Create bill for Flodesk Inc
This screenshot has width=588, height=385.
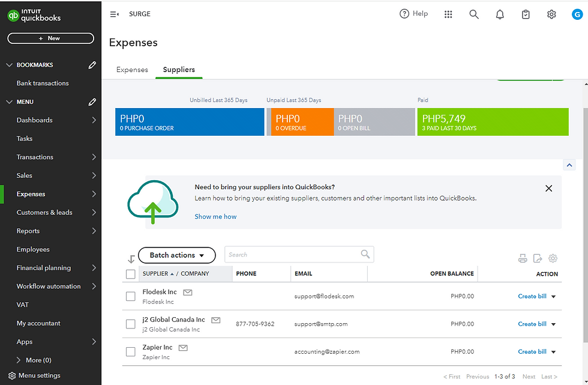click(532, 297)
